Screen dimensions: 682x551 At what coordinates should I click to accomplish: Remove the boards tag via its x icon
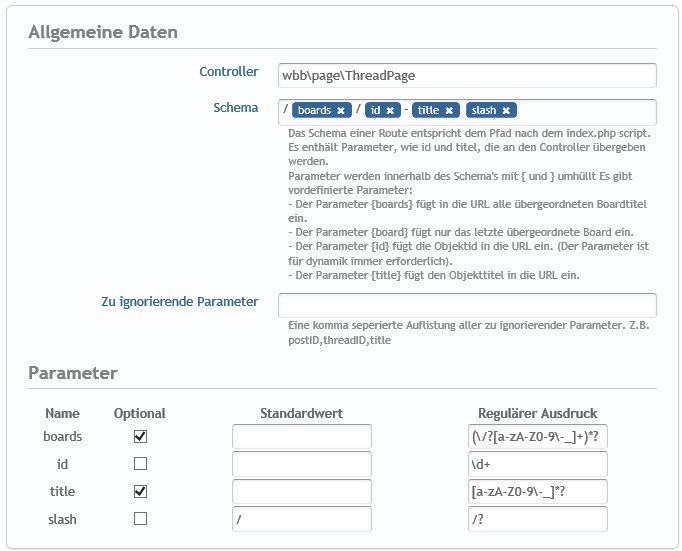click(x=341, y=111)
